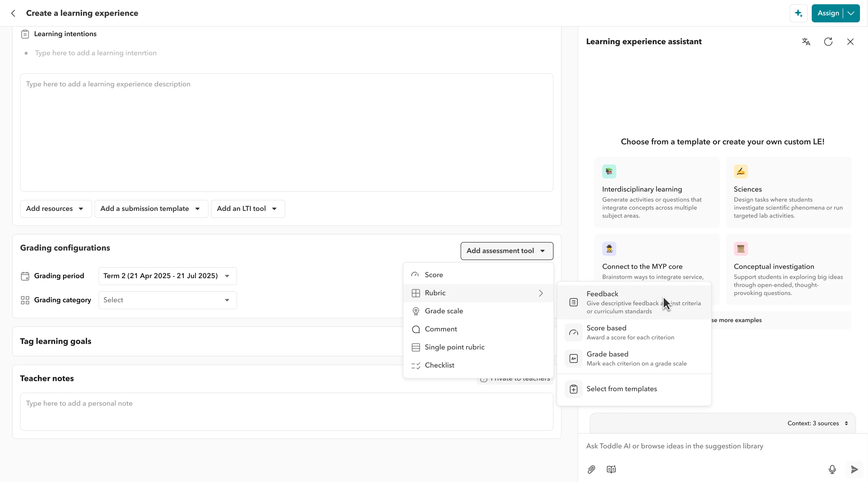Click the Connect to MYP core icon
The image size is (868, 482).
click(609, 249)
